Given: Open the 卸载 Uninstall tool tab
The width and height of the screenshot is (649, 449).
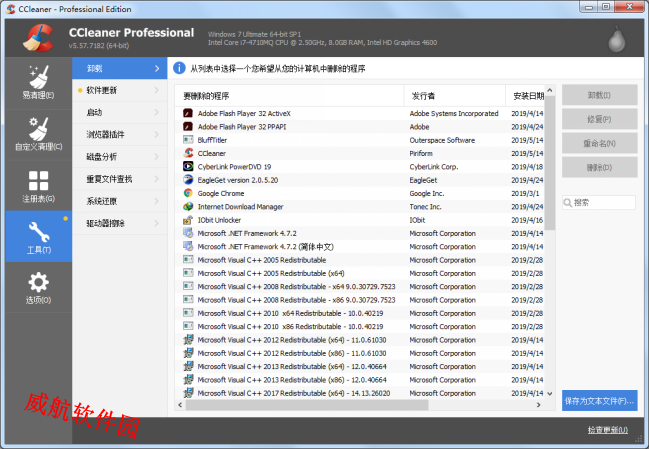Looking at the screenshot, I should [120, 68].
